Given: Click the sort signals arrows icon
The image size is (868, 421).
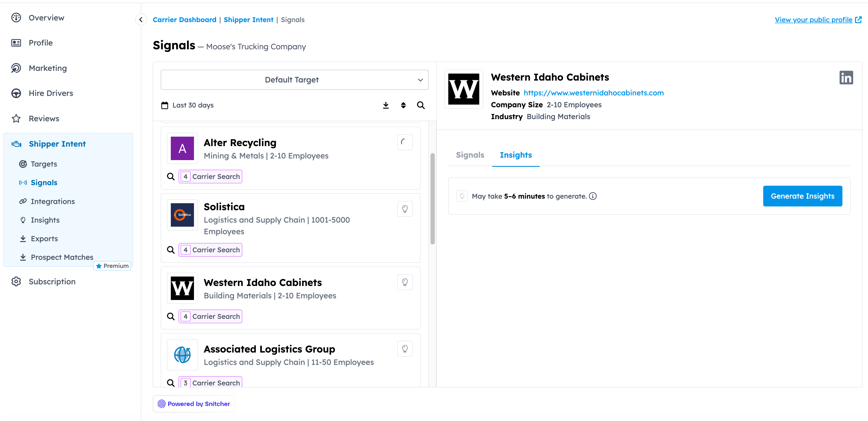Looking at the screenshot, I should pos(403,105).
